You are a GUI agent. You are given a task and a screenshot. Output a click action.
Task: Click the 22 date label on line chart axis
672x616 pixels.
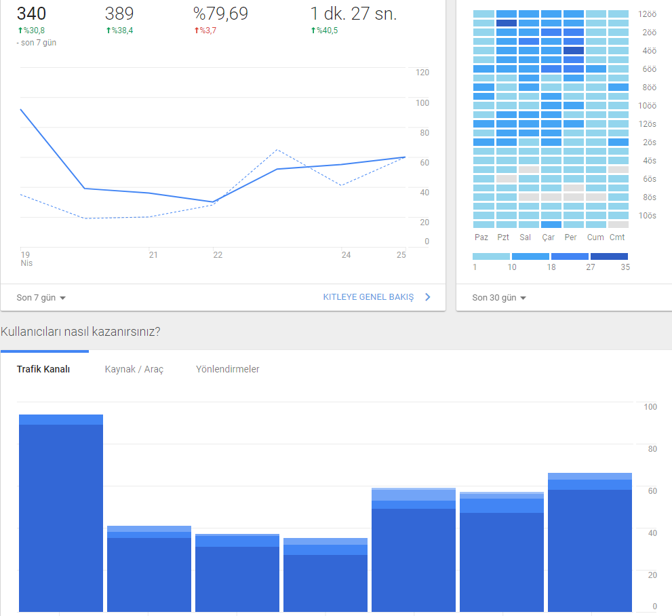(218, 255)
